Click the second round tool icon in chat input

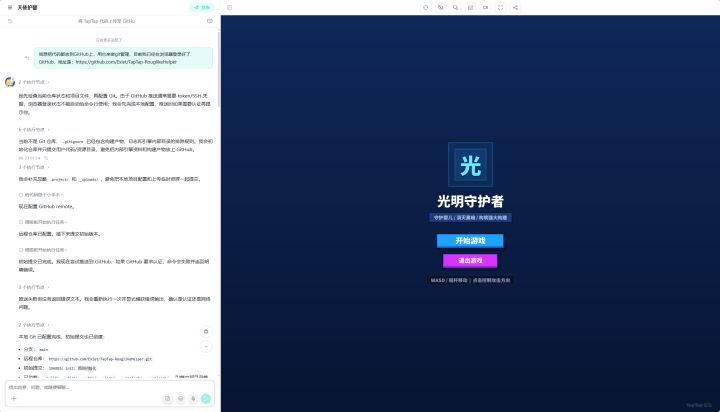click(180, 399)
